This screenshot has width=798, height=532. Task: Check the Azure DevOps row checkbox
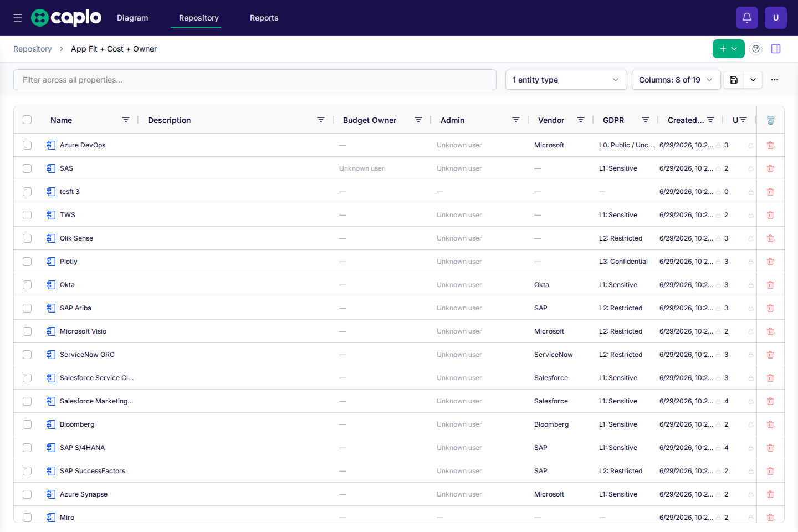click(27, 145)
